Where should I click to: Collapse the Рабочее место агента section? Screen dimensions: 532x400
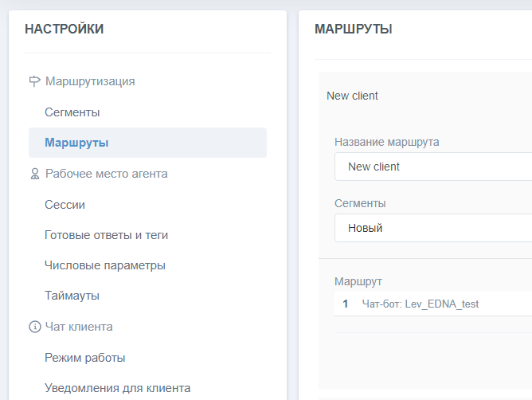(x=106, y=174)
